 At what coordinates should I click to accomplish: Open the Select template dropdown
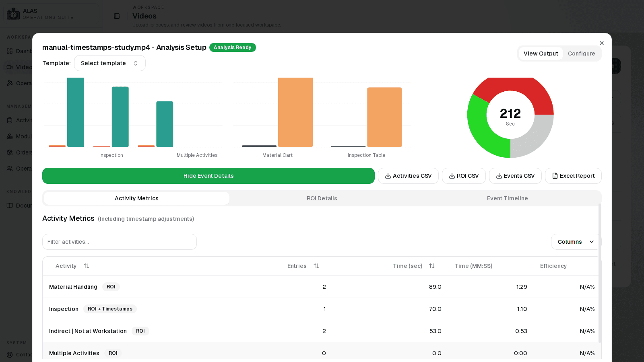(x=110, y=63)
